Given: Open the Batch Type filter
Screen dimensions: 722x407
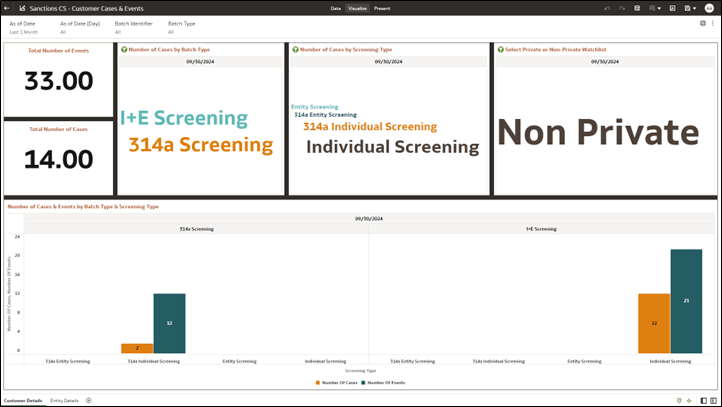Looking at the screenshot, I should (181, 28).
